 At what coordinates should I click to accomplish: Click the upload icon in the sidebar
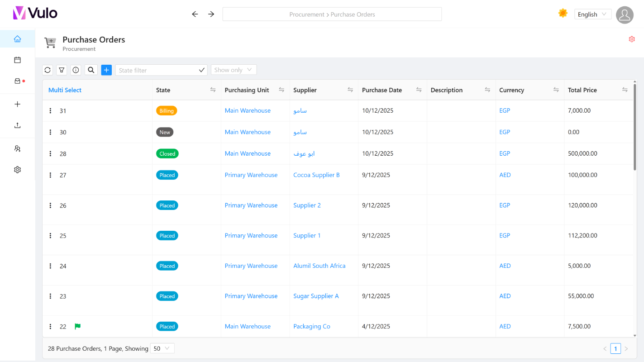click(17, 125)
